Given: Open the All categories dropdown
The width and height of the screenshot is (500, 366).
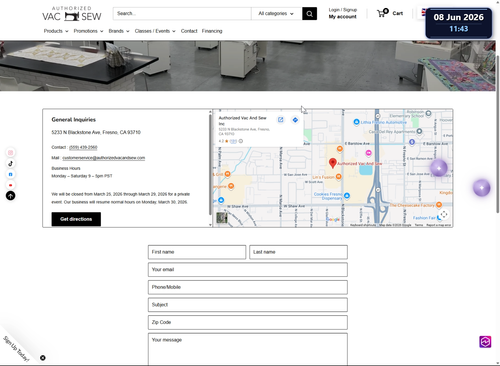Looking at the screenshot, I should point(276,14).
